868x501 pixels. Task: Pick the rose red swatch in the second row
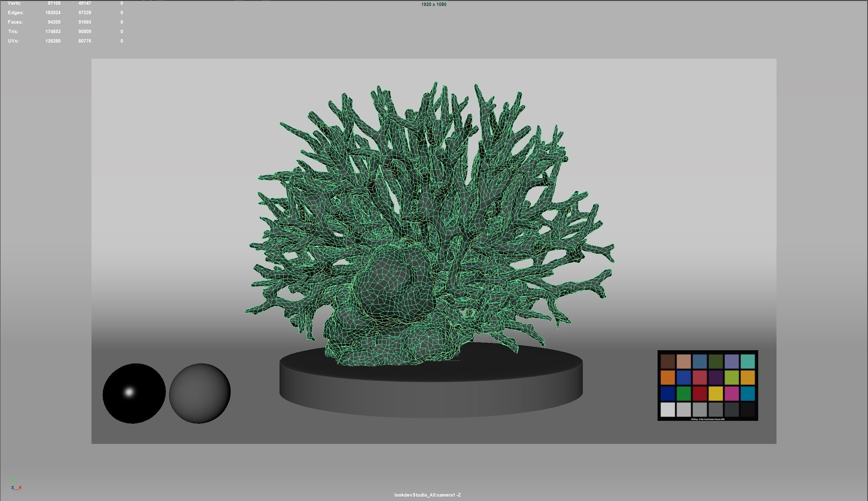point(700,377)
